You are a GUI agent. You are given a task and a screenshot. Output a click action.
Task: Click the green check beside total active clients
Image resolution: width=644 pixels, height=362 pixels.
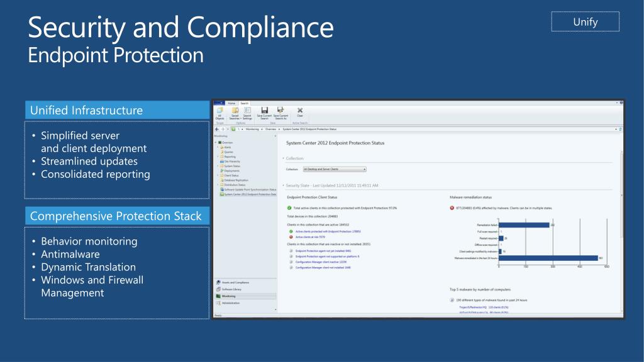pyautogui.click(x=289, y=208)
